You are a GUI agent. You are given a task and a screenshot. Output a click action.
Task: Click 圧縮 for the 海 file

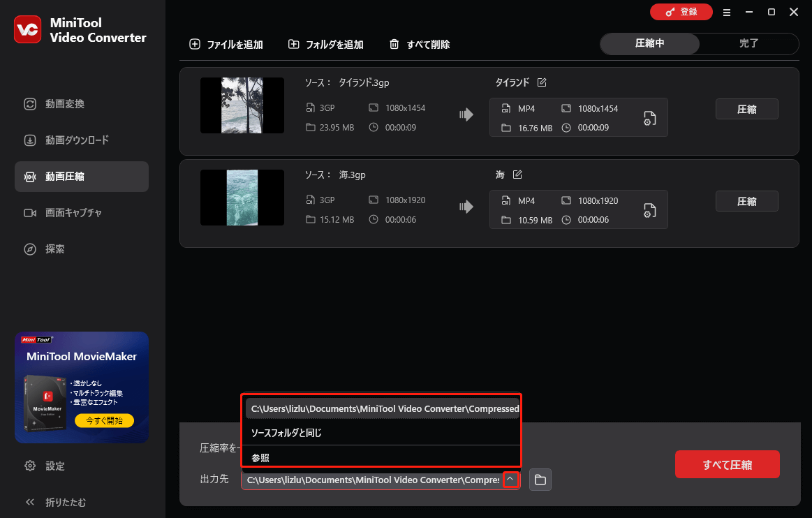[747, 202]
